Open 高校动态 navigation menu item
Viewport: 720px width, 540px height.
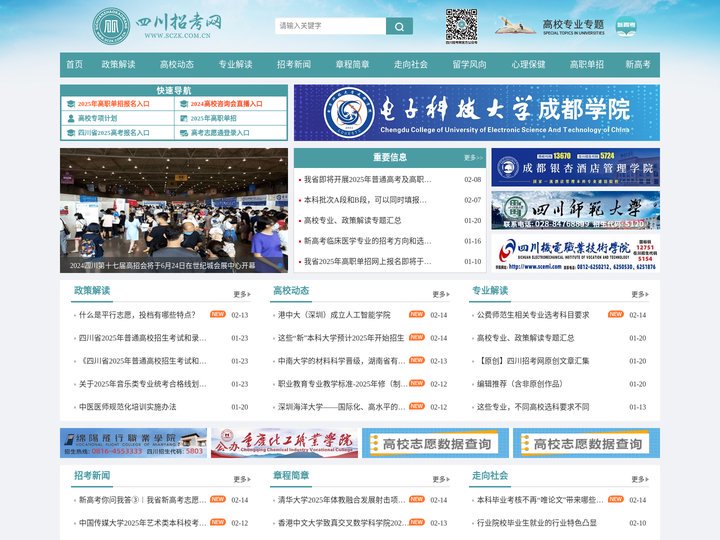(x=177, y=64)
